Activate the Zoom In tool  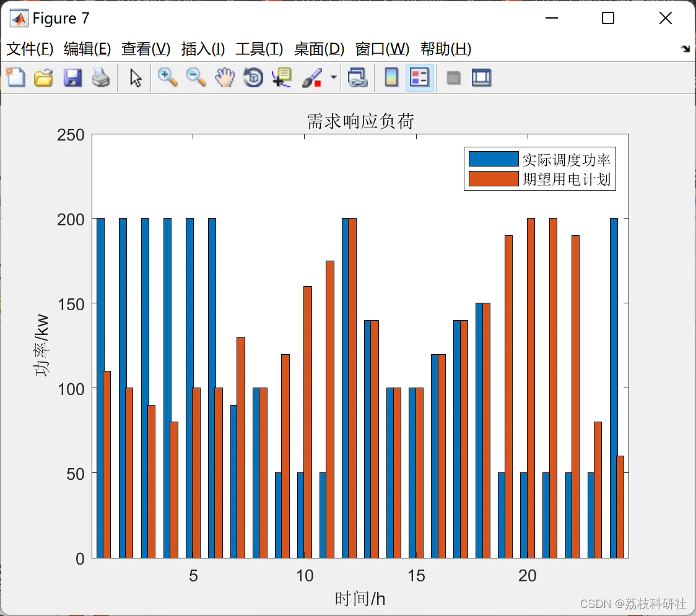coord(167,77)
